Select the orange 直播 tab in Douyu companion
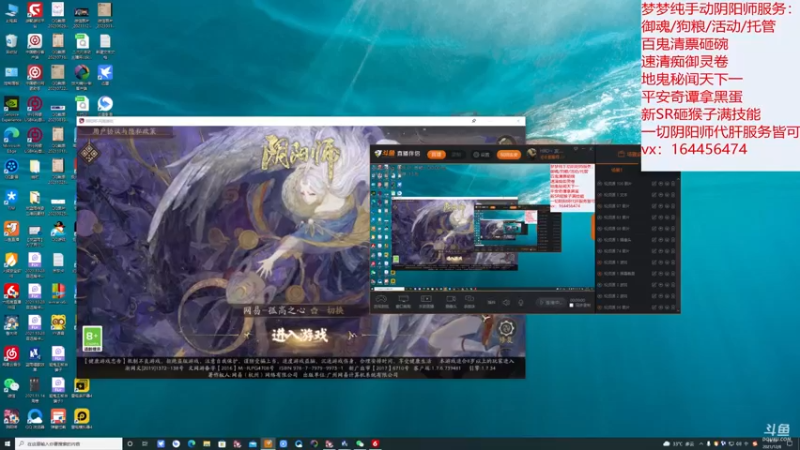This screenshot has width=800, height=450. [436, 155]
